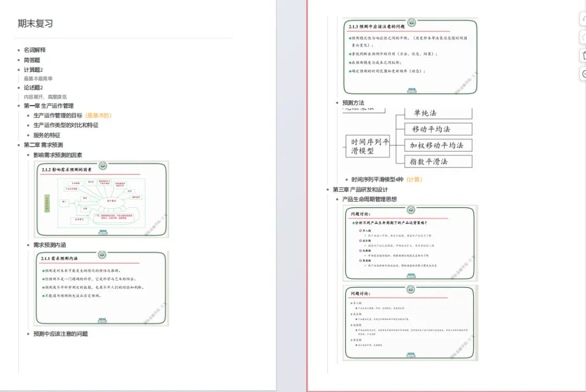Select heading 第二章 需求预测
This screenshot has width=586, height=392.
pos(43,145)
